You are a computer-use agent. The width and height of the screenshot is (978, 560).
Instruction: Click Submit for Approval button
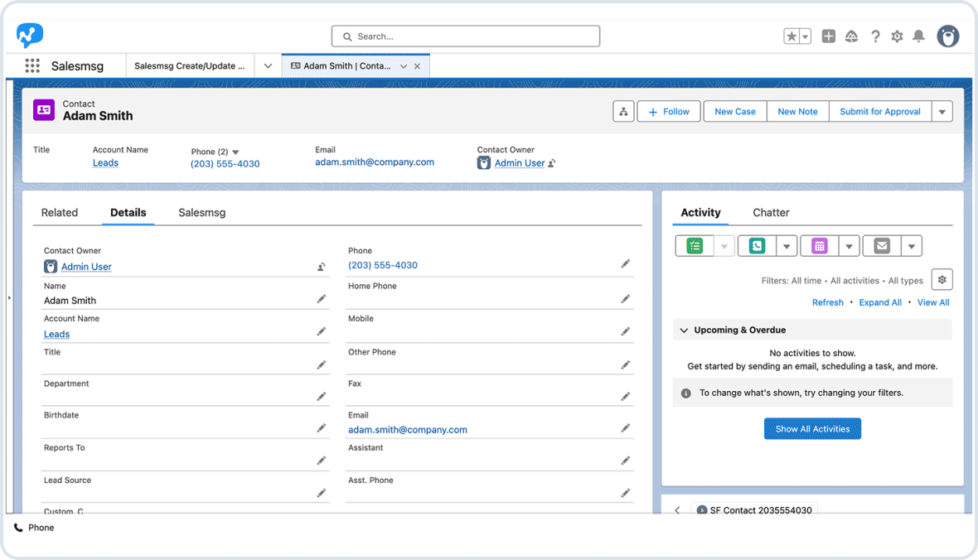879,112
